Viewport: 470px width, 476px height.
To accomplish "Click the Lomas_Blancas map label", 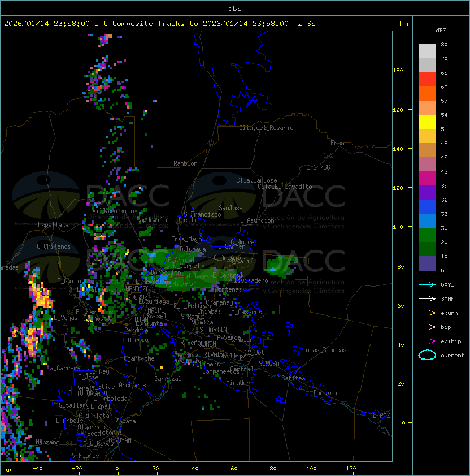I will point(324,350).
